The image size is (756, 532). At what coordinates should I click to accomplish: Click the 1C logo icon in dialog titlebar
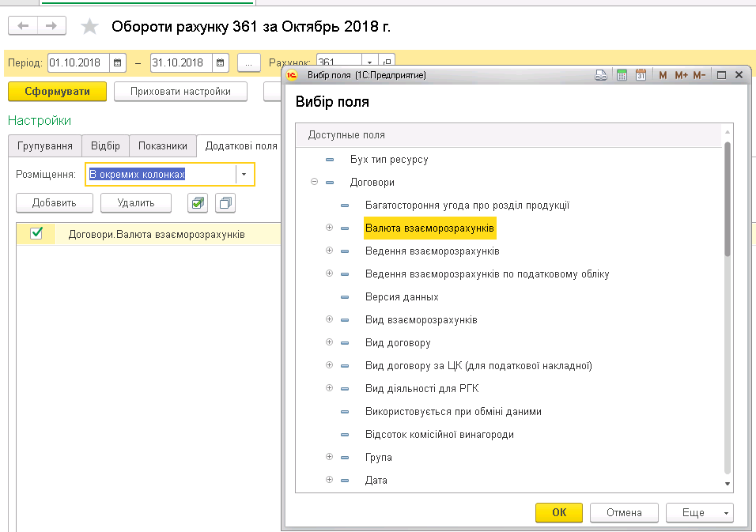pyautogui.click(x=292, y=75)
